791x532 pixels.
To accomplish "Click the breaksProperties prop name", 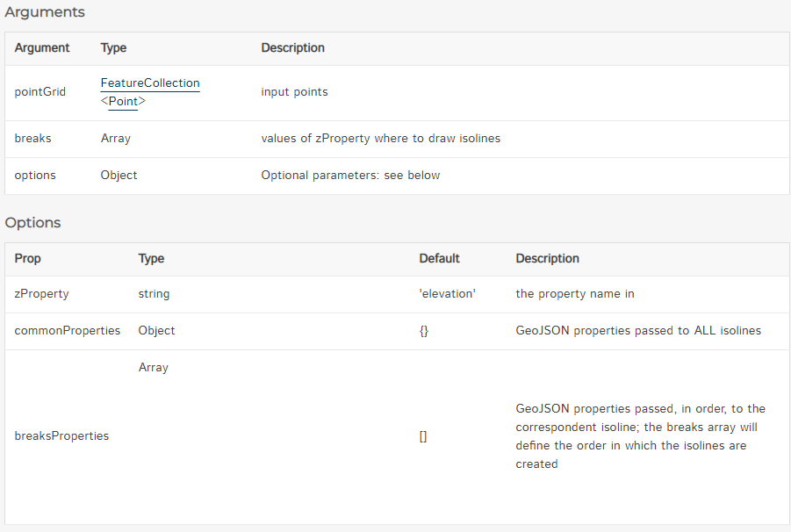I will 62,436.
